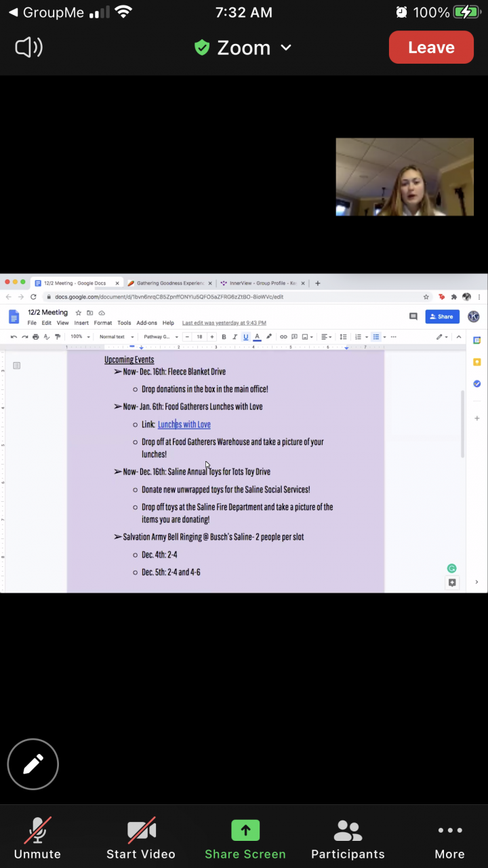Decrease font size with minus button
The image size is (488, 868).
pyautogui.click(x=187, y=337)
